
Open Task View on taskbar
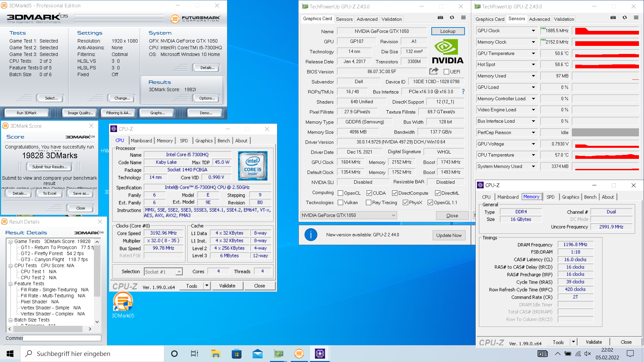pos(194,354)
